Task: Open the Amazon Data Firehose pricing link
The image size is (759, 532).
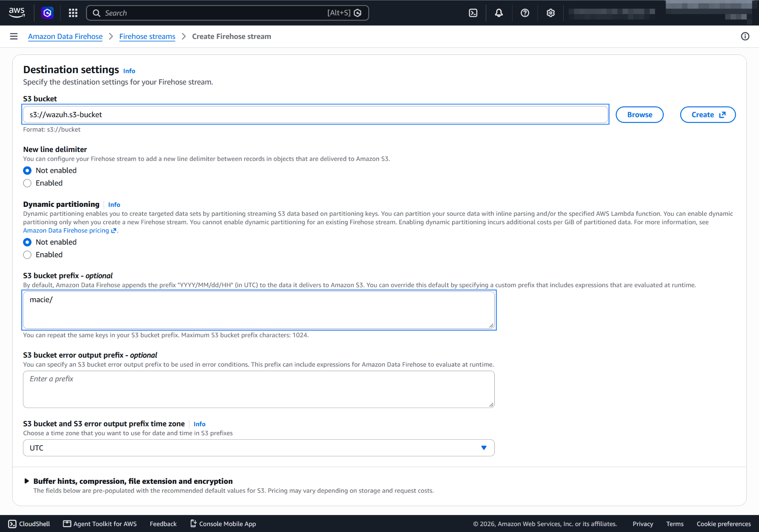Action: coord(70,231)
